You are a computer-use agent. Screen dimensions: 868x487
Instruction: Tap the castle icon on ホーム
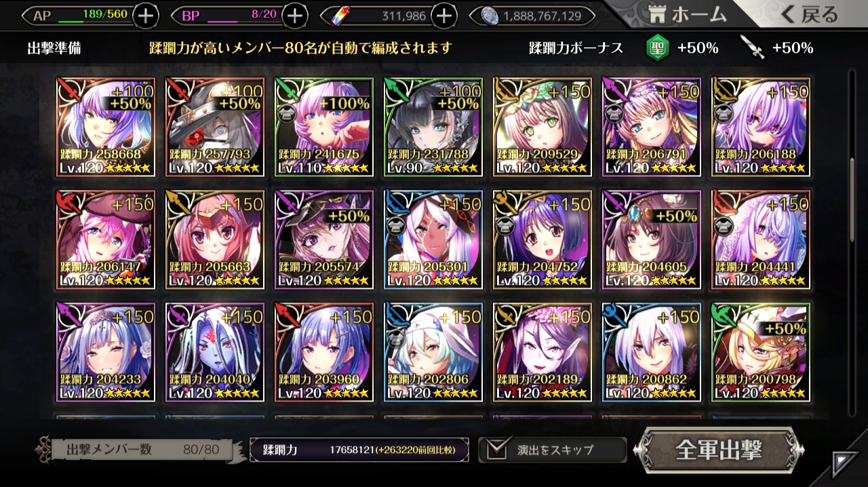pyautogui.click(x=657, y=14)
